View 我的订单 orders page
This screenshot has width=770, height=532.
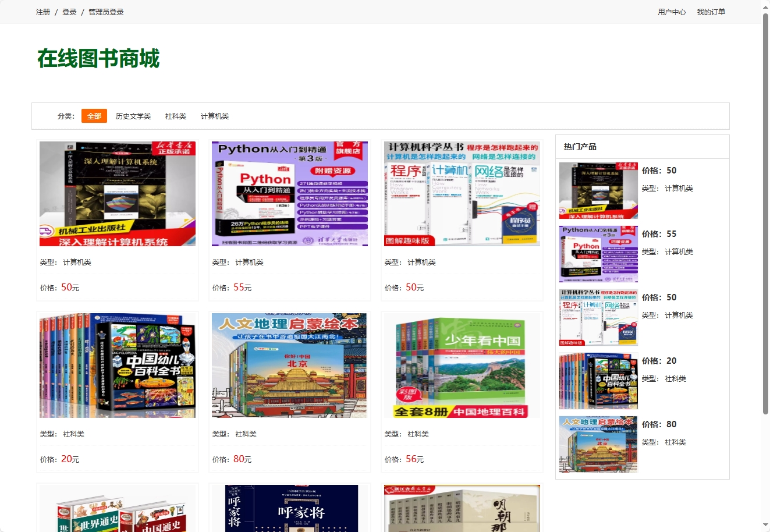(711, 12)
